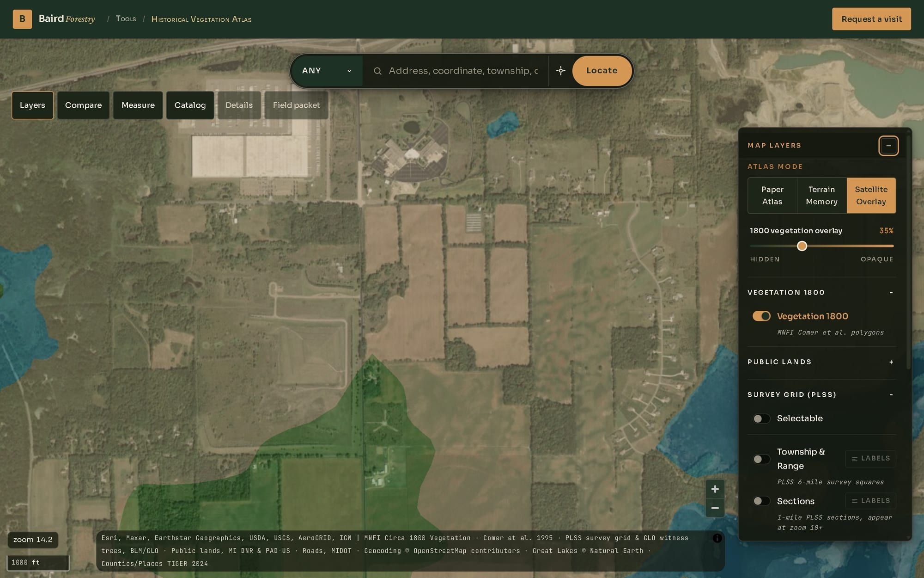Click the "PLSS 6-mile survey squares" description
Screen dimensions: 924x578
point(830,482)
